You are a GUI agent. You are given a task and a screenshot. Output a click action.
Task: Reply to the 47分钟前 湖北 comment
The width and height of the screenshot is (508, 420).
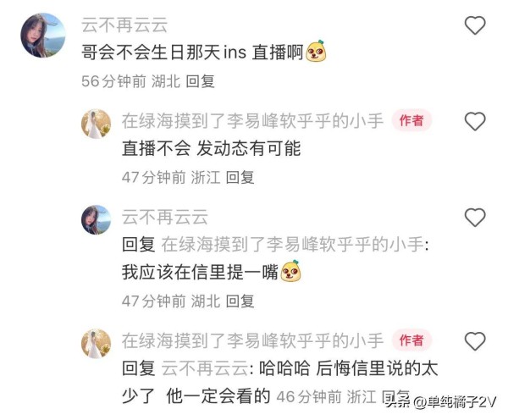tap(240, 301)
